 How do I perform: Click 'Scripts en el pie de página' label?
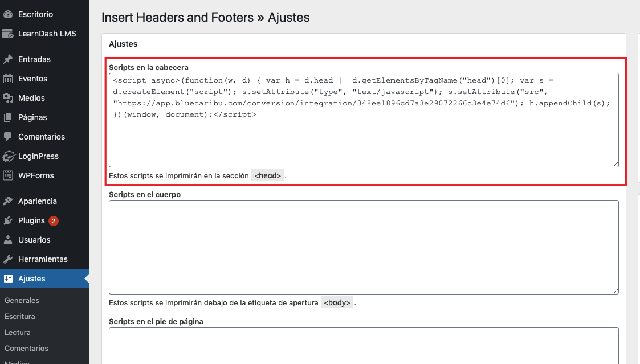[x=156, y=321]
